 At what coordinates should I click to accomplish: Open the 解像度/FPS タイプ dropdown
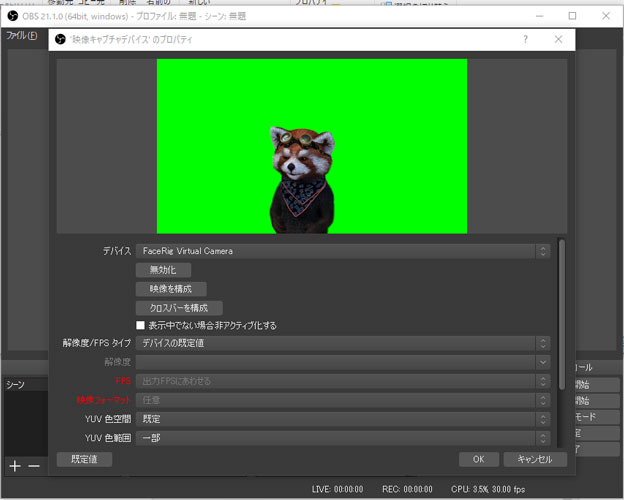pos(343,343)
